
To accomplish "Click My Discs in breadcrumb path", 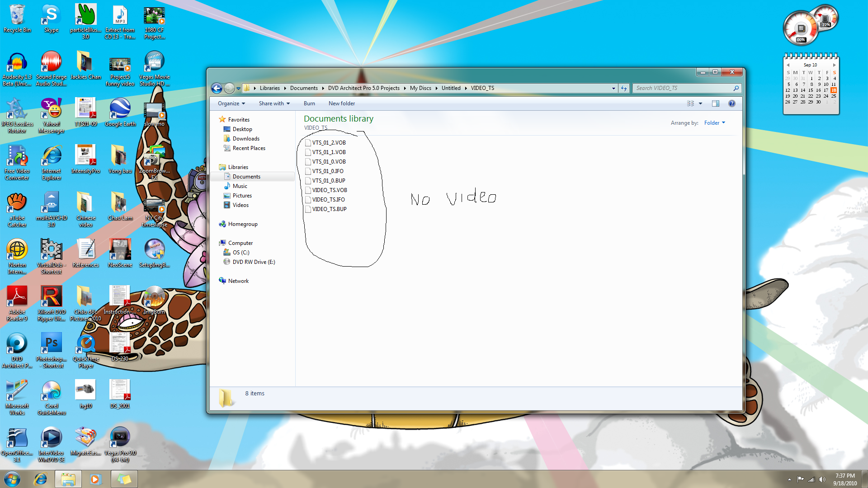I will [x=420, y=88].
